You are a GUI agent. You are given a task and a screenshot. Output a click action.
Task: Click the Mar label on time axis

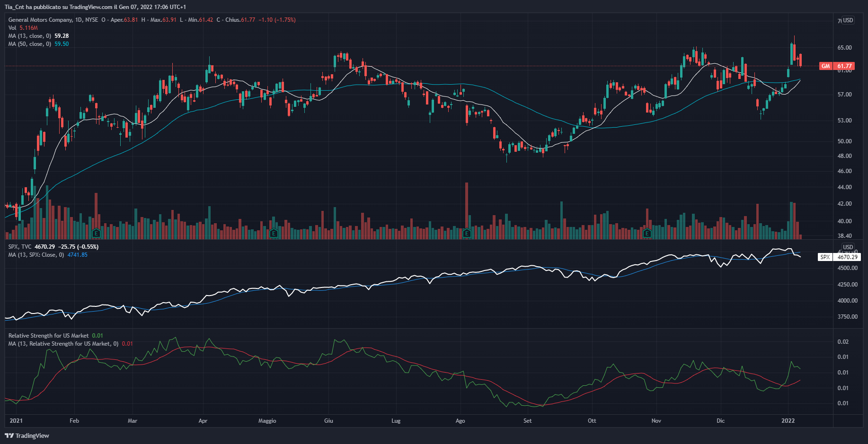click(x=133, y=421)
